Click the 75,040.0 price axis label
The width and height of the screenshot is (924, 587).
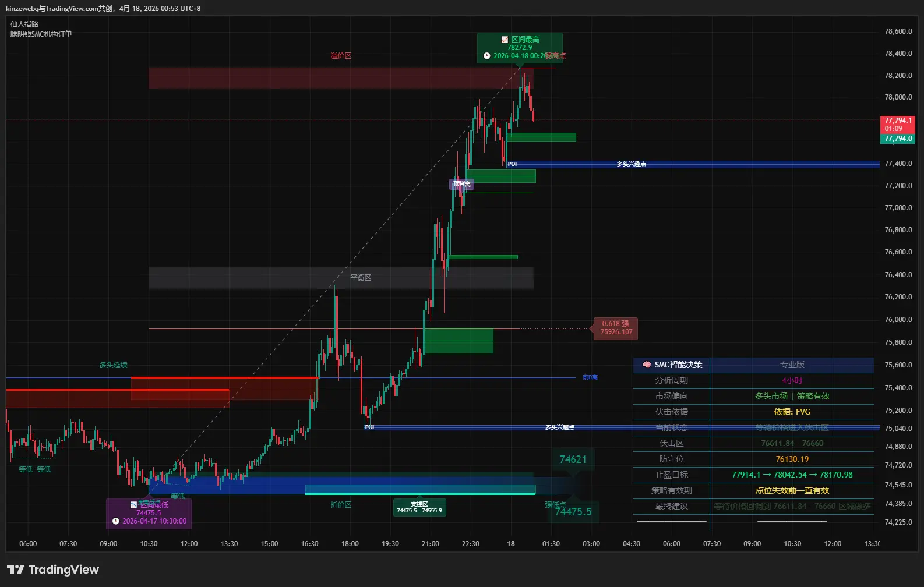coord(898,429)
